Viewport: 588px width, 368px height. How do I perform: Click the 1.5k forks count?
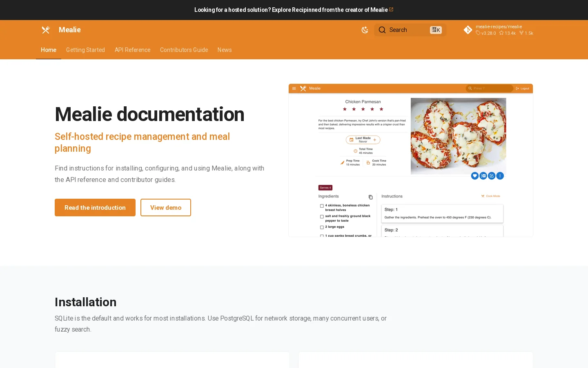click(526, 33)
